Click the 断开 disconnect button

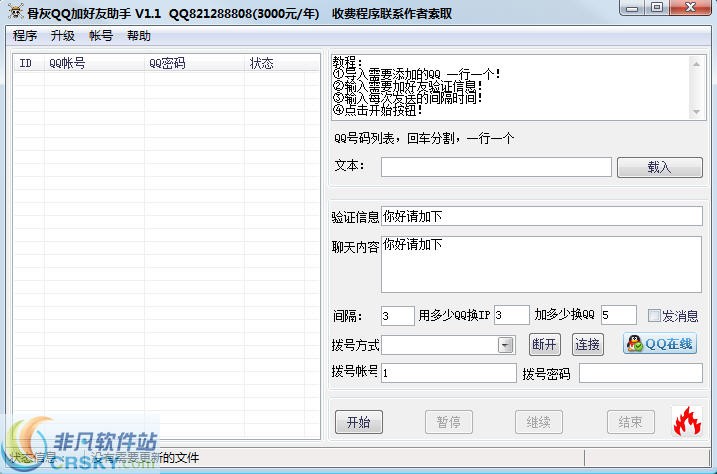coord(544,344)
